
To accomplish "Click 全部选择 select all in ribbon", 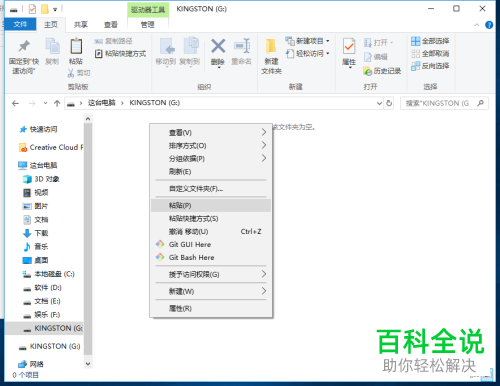I will point(430,41).
